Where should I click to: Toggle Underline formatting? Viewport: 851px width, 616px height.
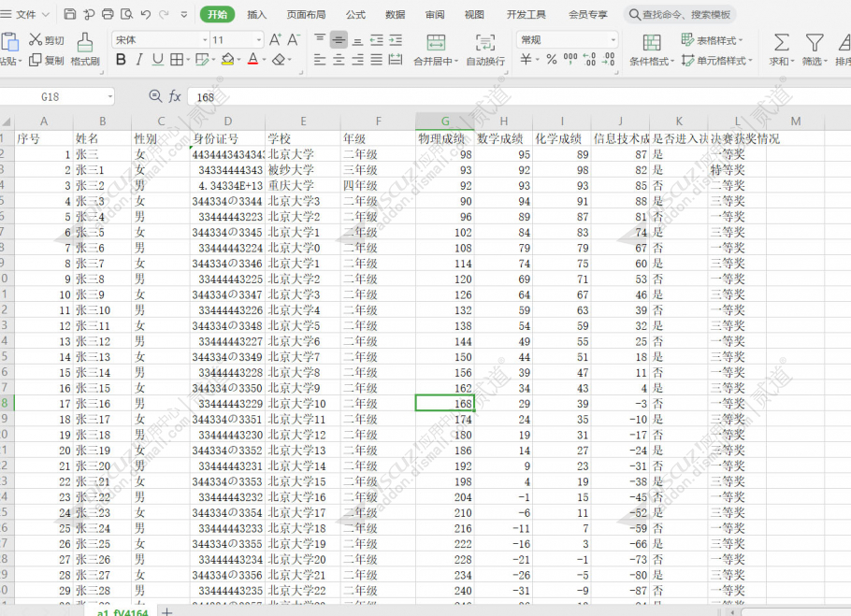tap(158, 60)
